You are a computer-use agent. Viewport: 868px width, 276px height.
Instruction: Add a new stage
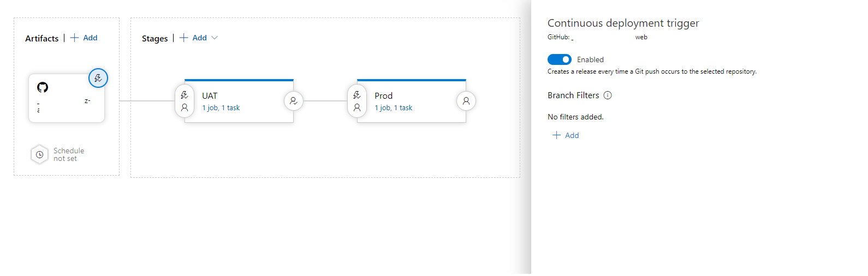point(193,38)
